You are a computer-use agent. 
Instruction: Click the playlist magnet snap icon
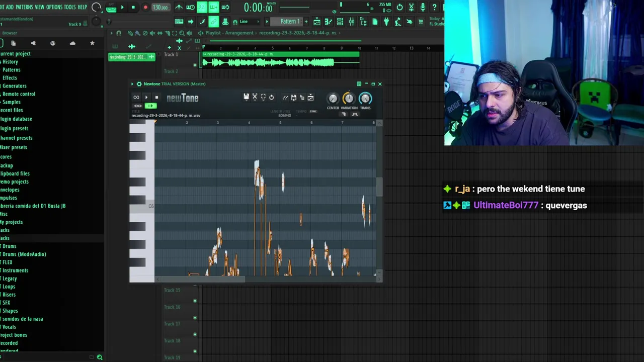[x=119, y=33]
